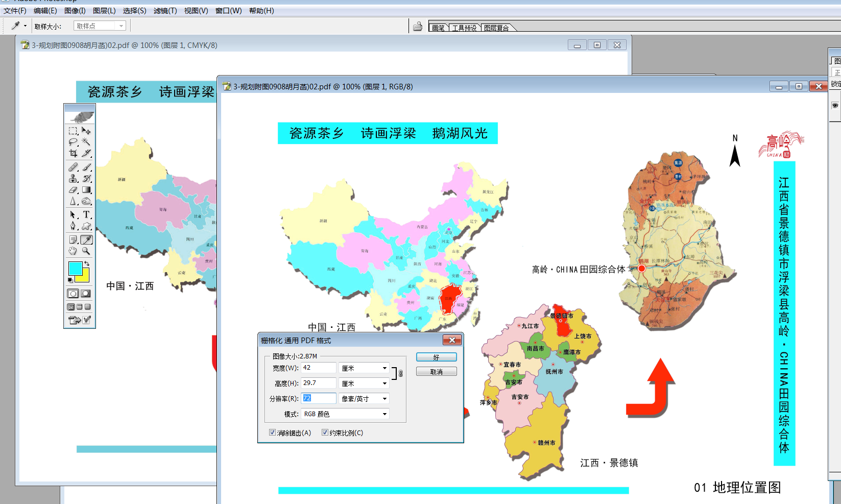Select the Gradient tool

(86, 189)
